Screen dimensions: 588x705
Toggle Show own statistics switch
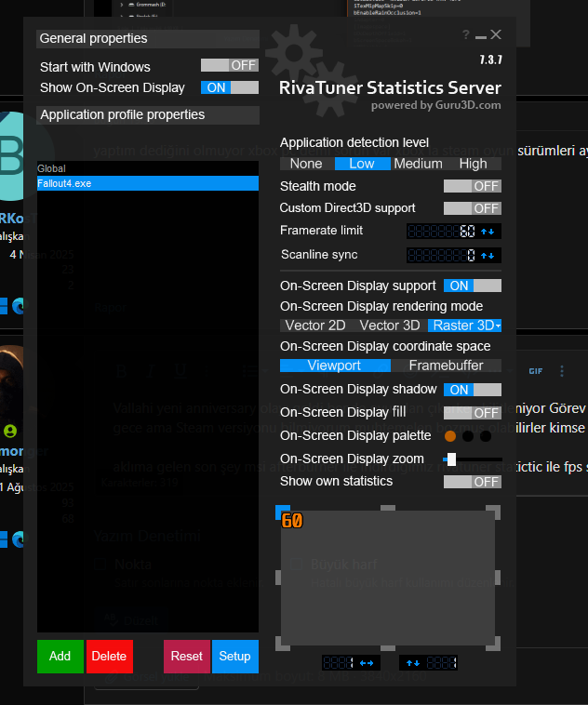pyautogui.click(x=473, y=482)
